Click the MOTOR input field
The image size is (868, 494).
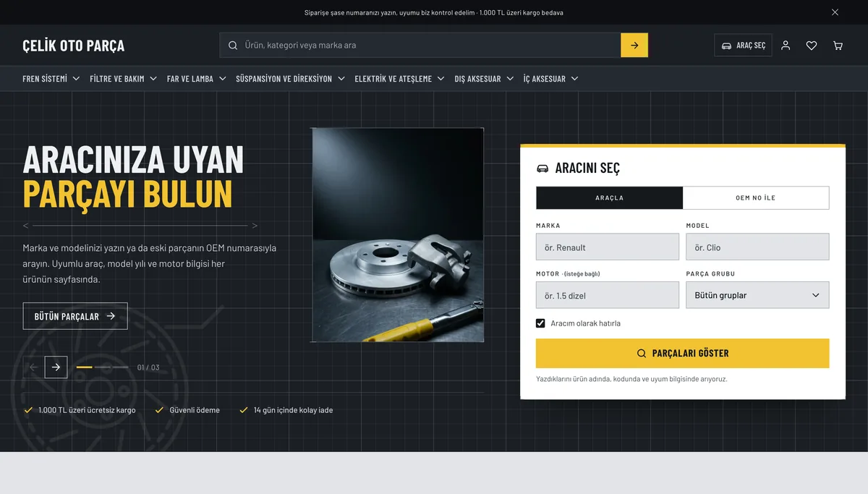(608, 295)
